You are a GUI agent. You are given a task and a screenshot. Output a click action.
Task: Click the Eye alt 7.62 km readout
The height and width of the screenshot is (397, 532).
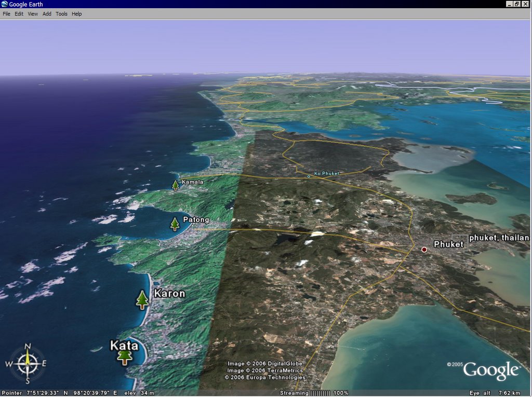pos(495,393)
